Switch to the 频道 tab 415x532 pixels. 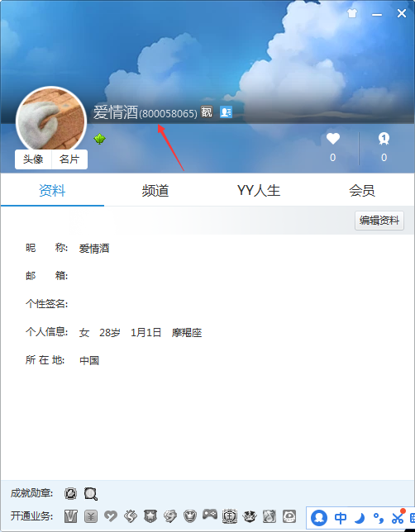point(155,190)
